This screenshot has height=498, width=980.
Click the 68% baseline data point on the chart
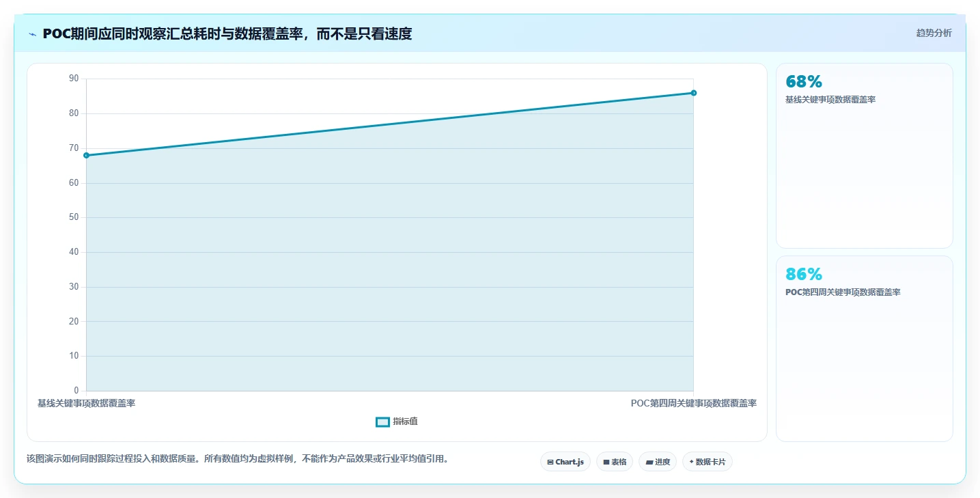(x=86, y=155)
